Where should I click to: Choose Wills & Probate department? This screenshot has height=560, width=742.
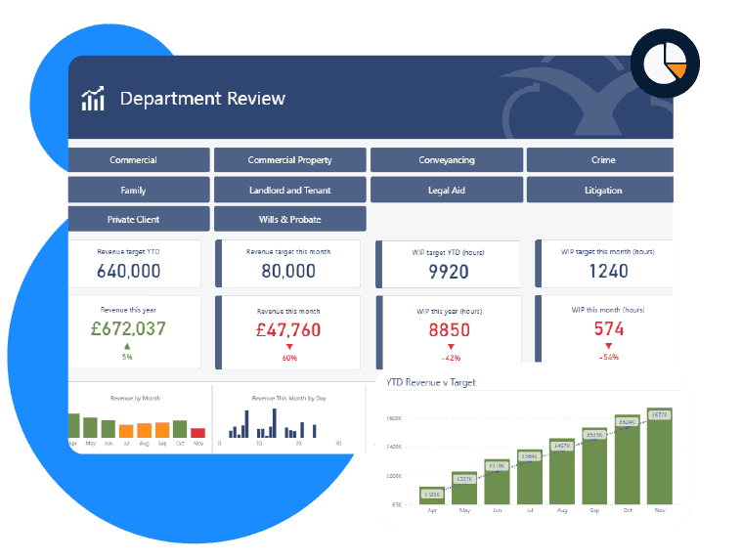(x=289, y=219)
